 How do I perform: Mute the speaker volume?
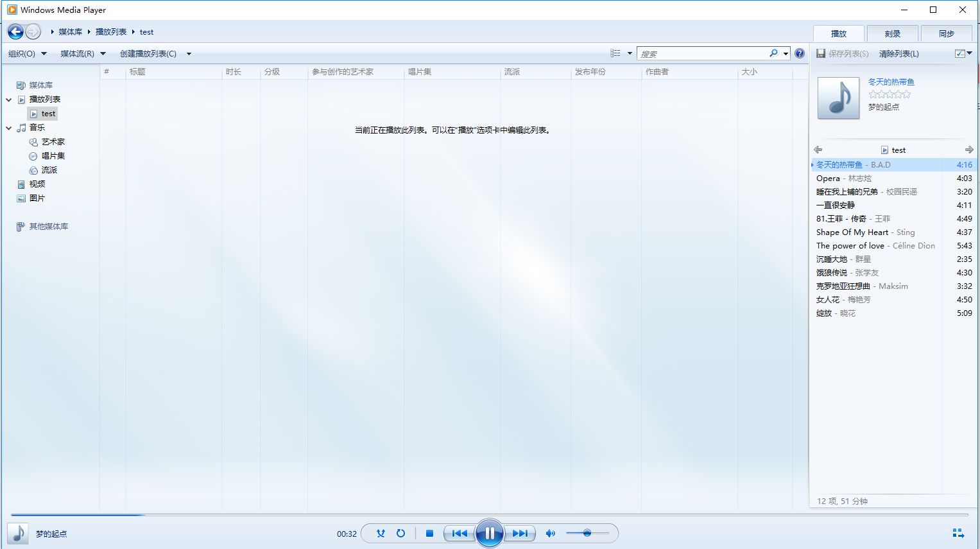point(550,533)
